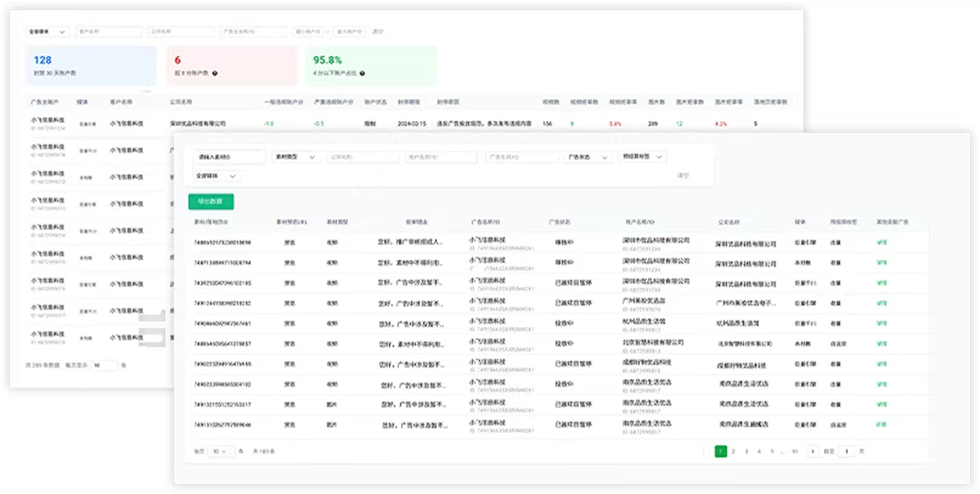Click the next page arrow

[x=812, y=451]
